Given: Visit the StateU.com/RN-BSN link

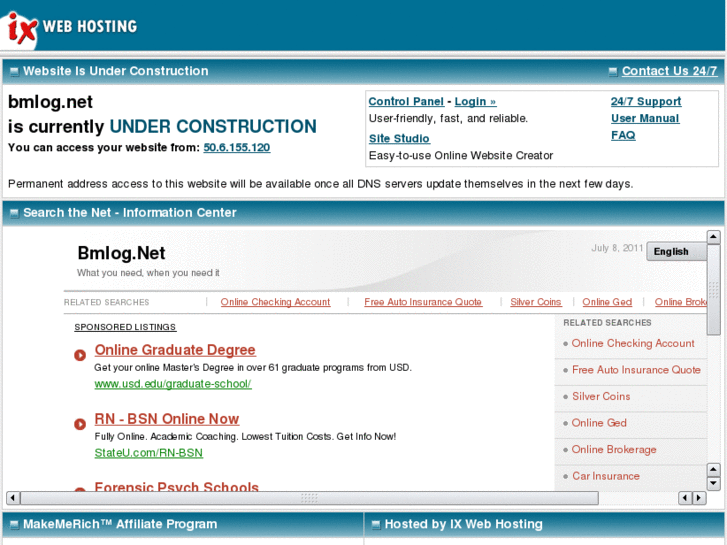Looking at the screenshot, I should 149,453.
